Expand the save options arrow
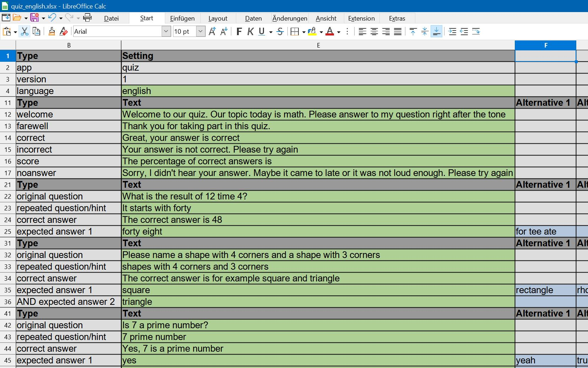 pyautogui.click(x=43, y=18)
